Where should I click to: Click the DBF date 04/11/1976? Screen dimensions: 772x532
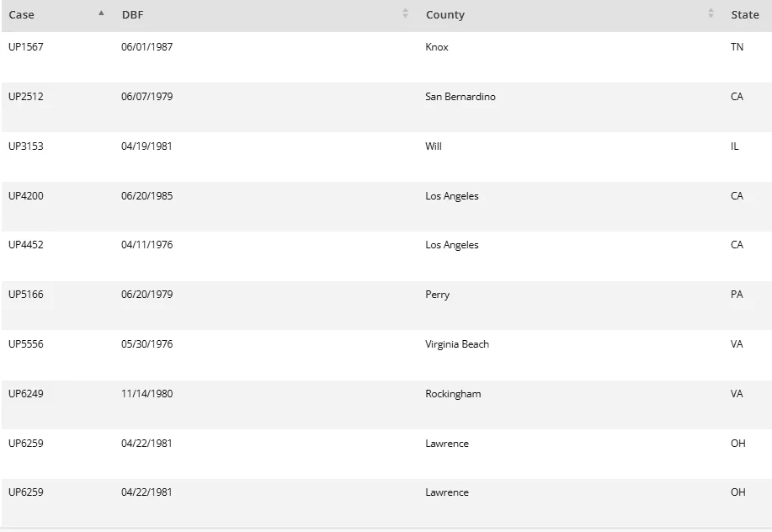click(146, 245)
